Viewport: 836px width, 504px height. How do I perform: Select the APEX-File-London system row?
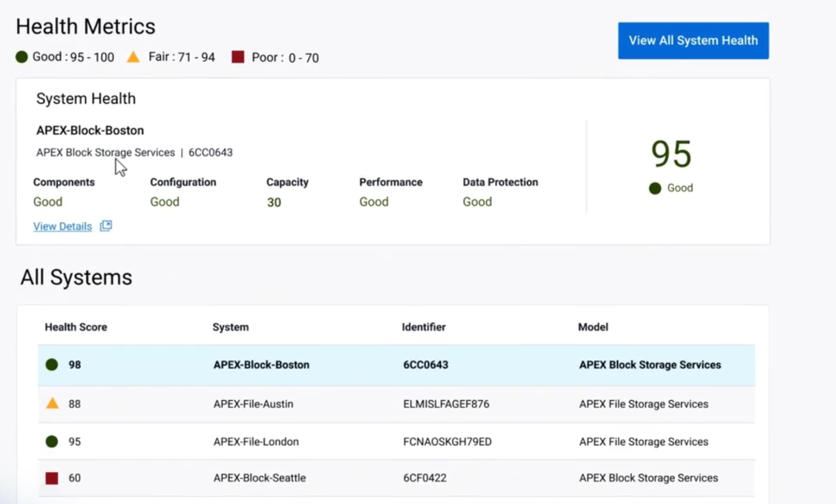pyautogui.click(x=396, y=441)
